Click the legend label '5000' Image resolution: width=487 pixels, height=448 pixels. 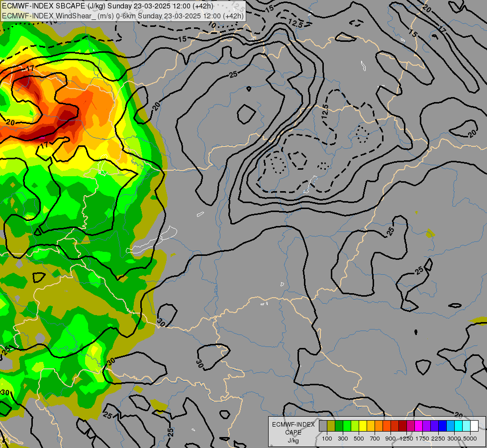pyautogui.click(x=470, y=439)
